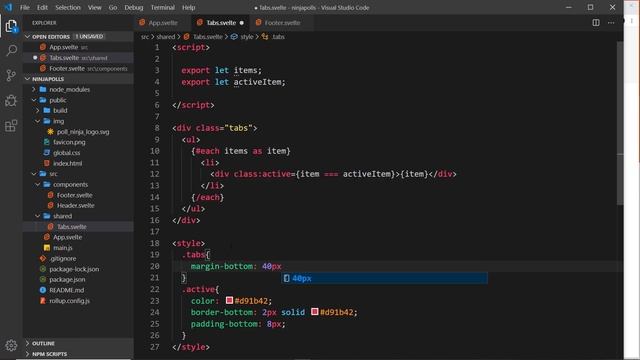Click the editor vertical scrollbar
The image size is (640, 360).
click(x=620, y=122)
